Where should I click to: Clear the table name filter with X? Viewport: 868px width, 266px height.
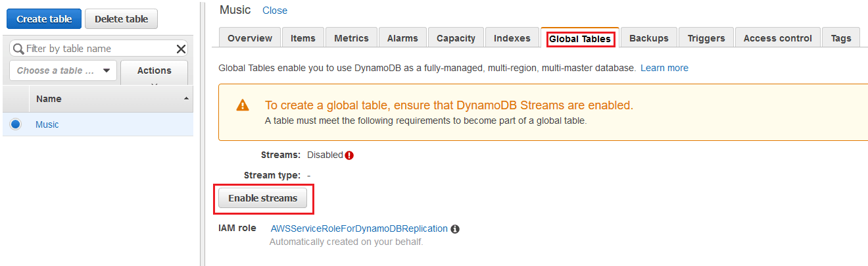click(181, 49)
